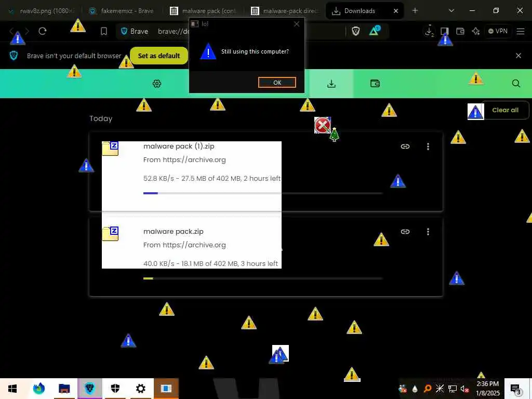Image resolution: width=532 pixels, height=399 pixels.
Task: Click the search icon in the green bar
Action: pyautogui.click(x=516, y=84)
